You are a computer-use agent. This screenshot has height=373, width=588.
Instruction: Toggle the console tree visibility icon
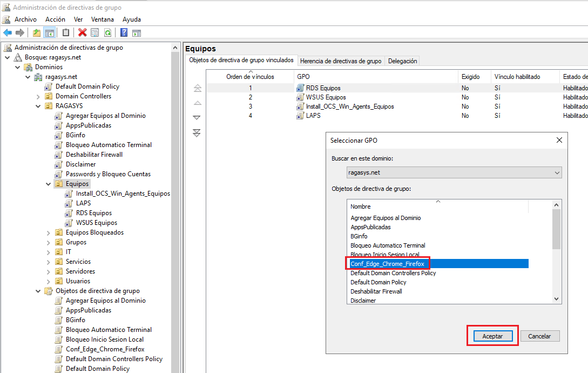coord(49,32)
